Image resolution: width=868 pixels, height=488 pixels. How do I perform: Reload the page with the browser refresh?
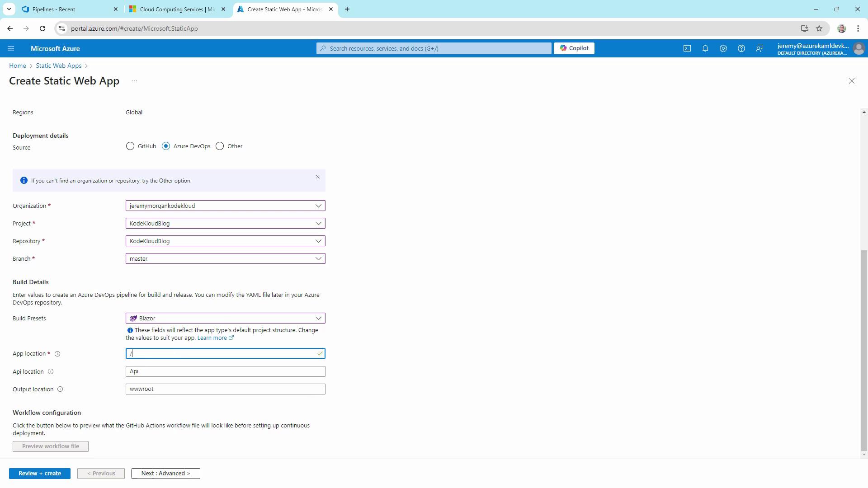pos(42,28)
